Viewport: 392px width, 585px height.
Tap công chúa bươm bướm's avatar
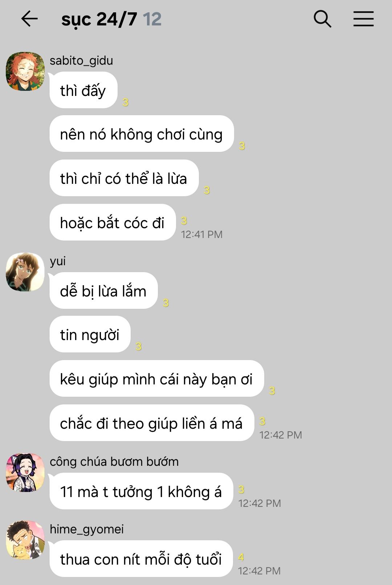click(25, 472)
